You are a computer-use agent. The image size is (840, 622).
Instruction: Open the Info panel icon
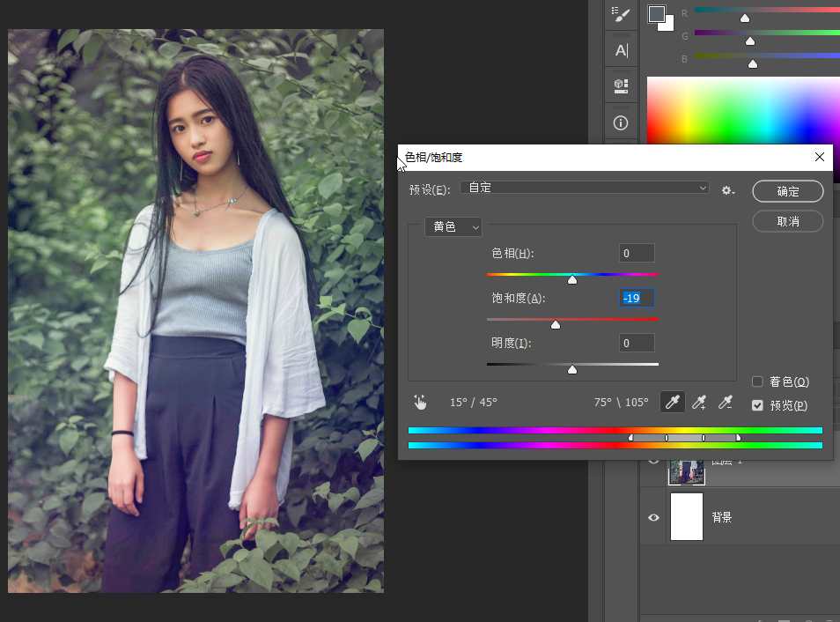[x=622, y=122]
